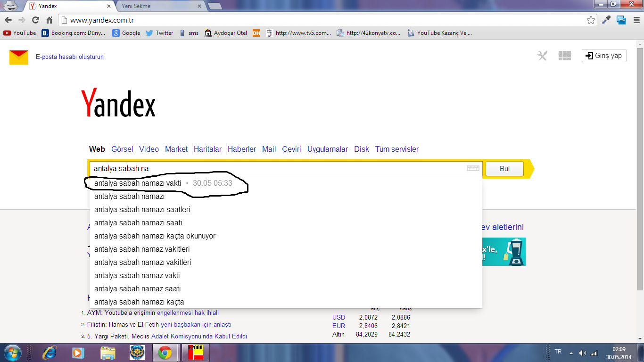This screenshot has height=362, width=644.
Task: Select suggestion 'antalya sabah namaz saati'
Action: click(286, 289)
